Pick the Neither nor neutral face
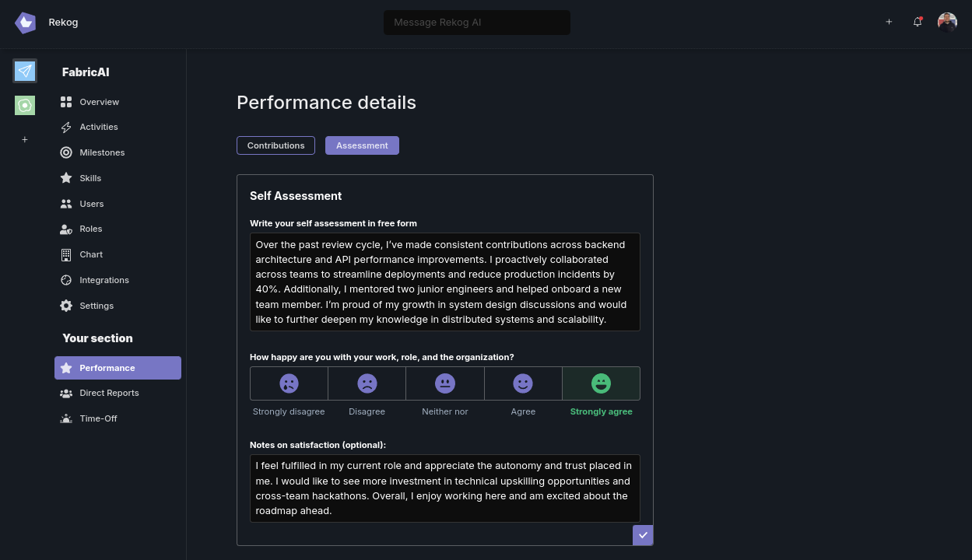 (445, 383)
